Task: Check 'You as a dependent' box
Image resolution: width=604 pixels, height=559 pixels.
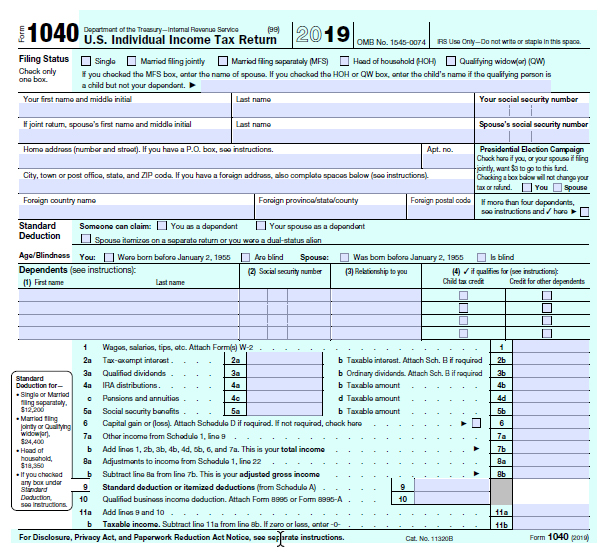Action: point(162,226)
